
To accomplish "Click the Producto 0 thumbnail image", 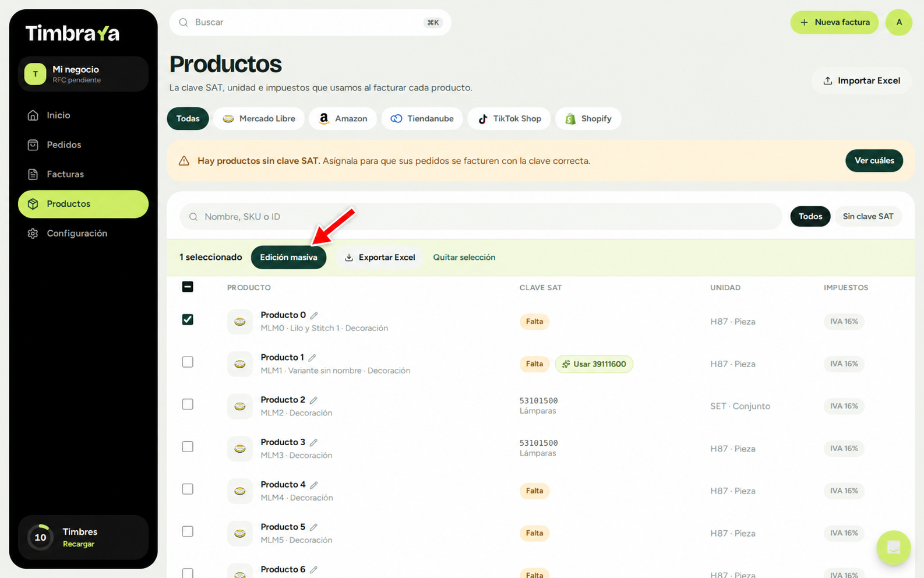I will point(239,322).
